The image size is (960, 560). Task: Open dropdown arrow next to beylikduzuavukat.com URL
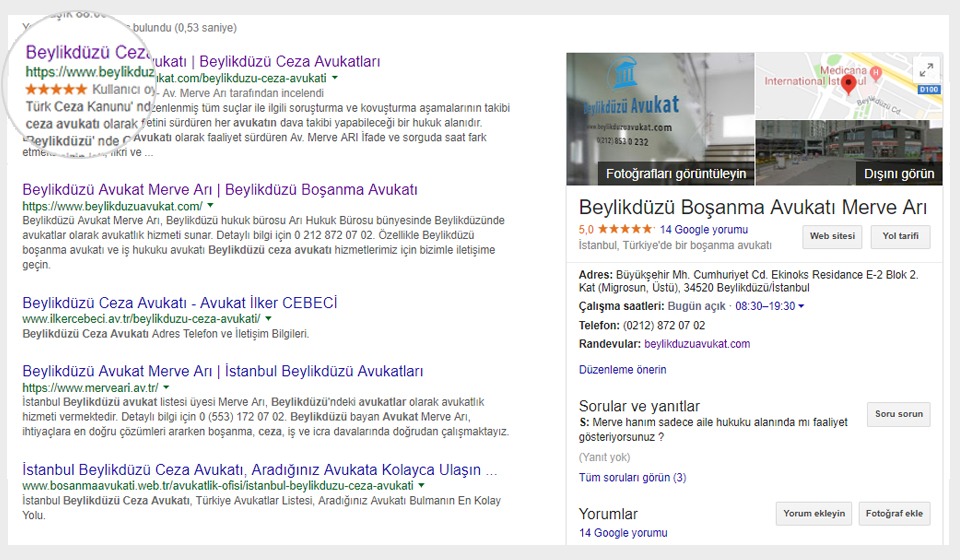(210, 206)
